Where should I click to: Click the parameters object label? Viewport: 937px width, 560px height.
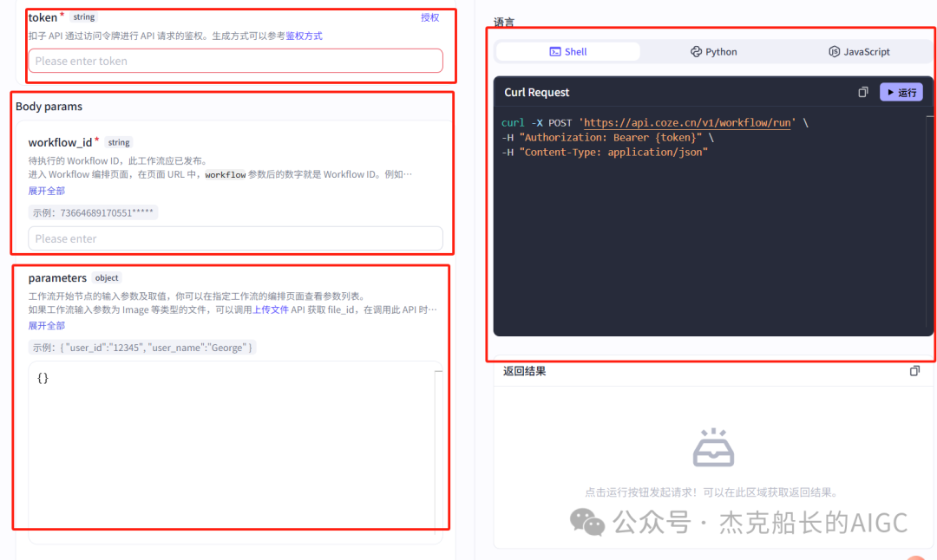57,277
